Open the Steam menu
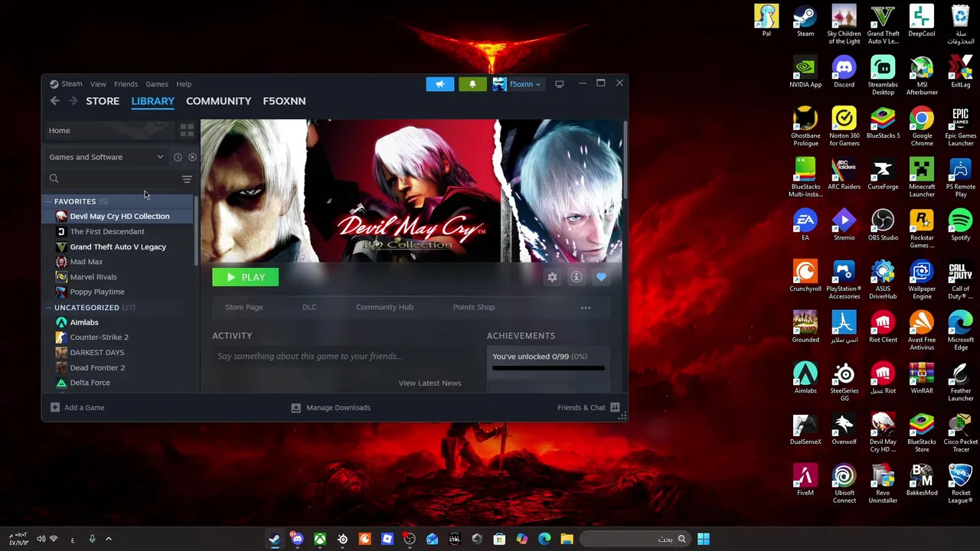 (67, 84)
